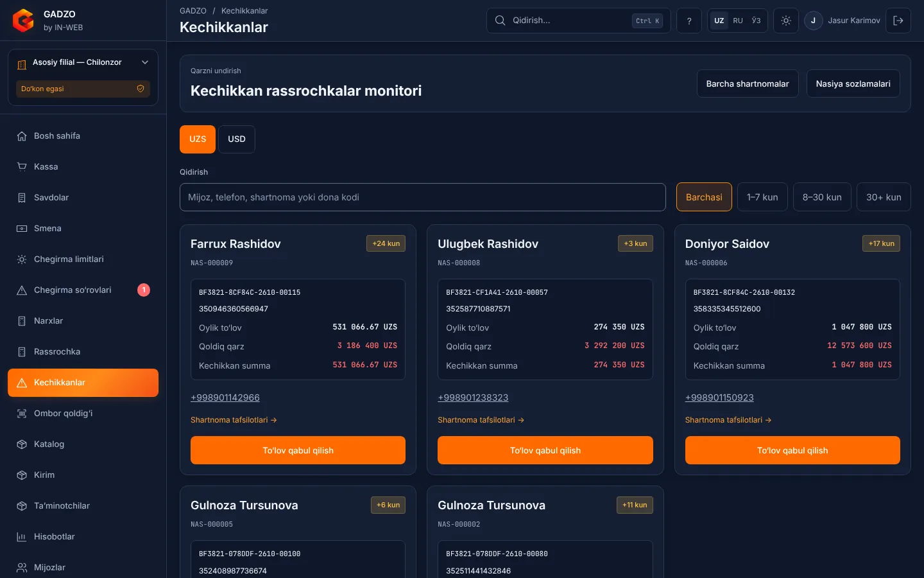Image resolution: width=924 pixels, height=578 pixels.
Task: Open Ulugbek Rashidov contract details link
Action: (481, 420)
